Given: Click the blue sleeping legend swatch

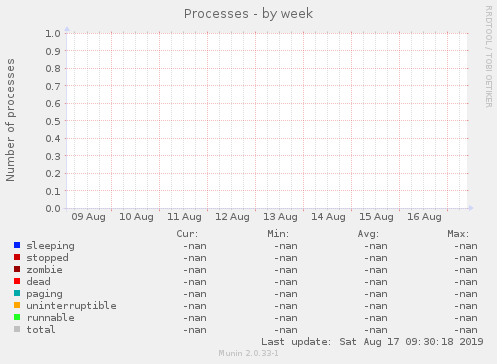Looking at the screenshot, I should coord(17,245).
